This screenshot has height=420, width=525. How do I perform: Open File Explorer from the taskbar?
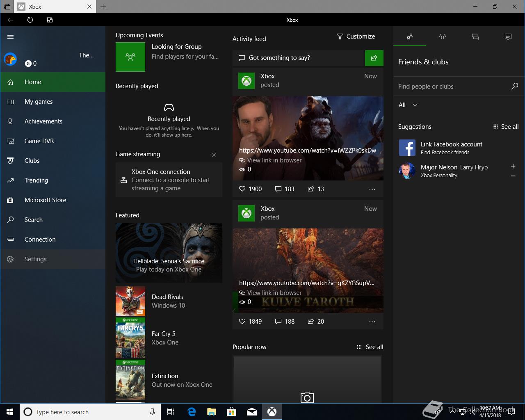tap(212, 412)
